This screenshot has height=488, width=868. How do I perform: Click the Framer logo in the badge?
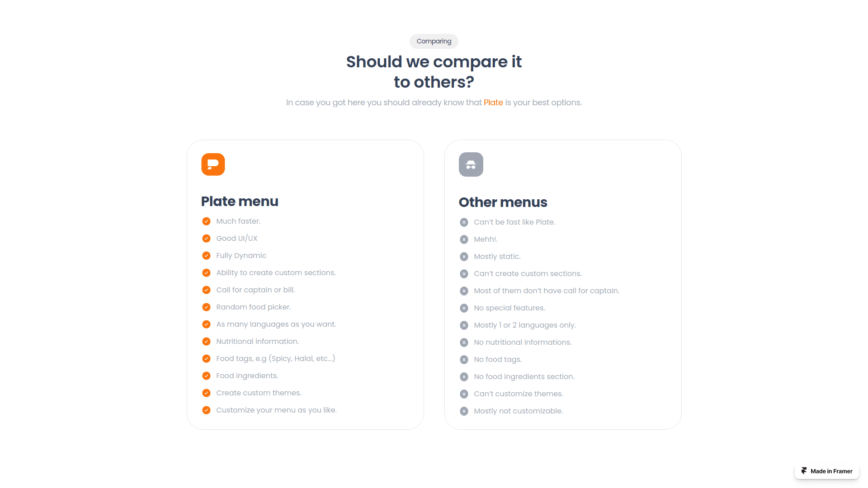(x=804, y=471)
